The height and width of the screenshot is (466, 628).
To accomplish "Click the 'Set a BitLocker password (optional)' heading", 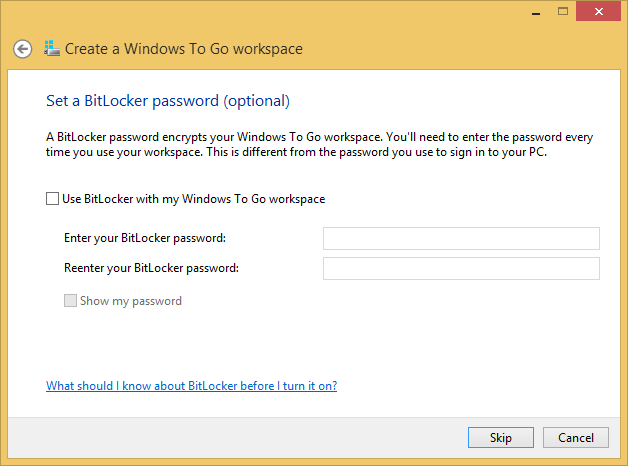I will click(168, 101).
